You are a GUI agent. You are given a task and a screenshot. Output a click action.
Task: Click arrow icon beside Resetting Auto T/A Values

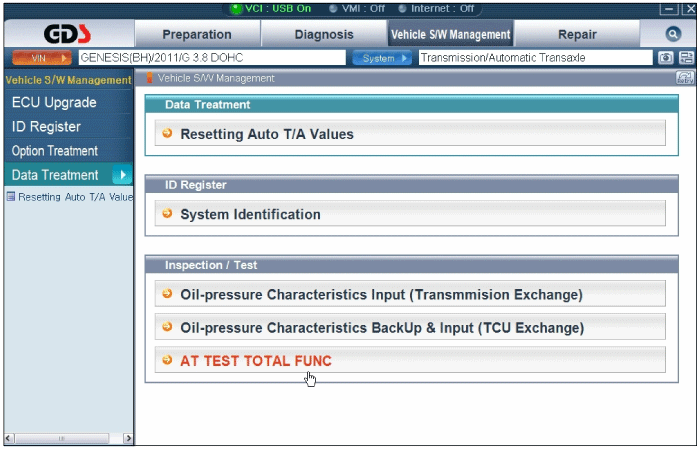pos(167,133)
